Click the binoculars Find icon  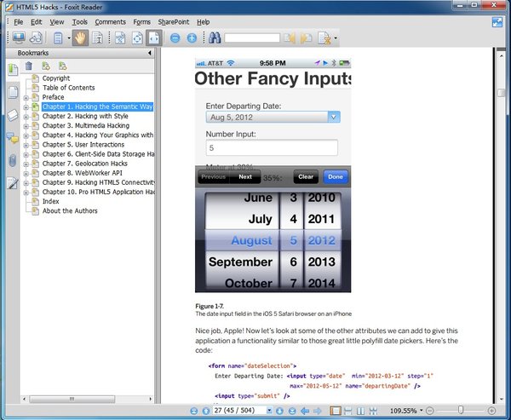coord(215,38)
